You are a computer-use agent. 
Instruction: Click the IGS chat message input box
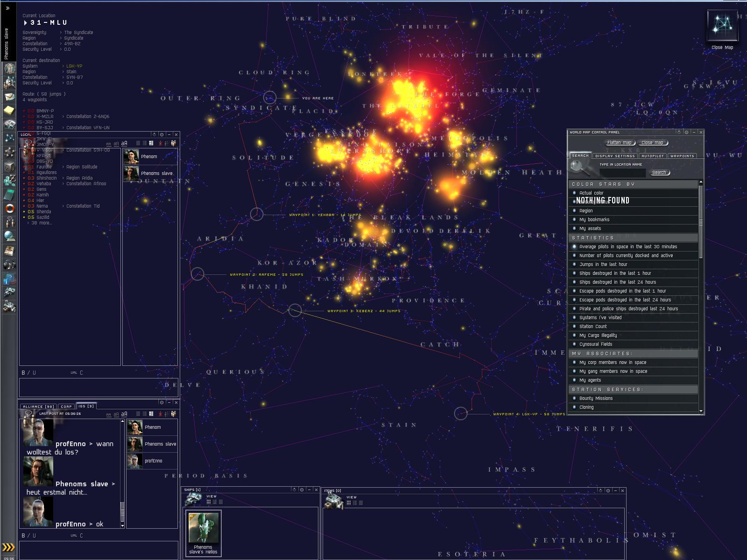(x=99, y=550)
